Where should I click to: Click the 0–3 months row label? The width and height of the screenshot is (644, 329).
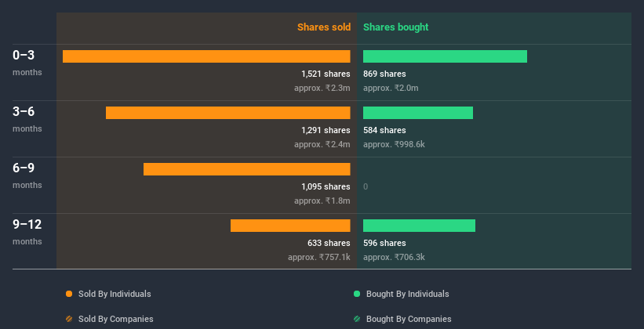[x=27, y=63]
